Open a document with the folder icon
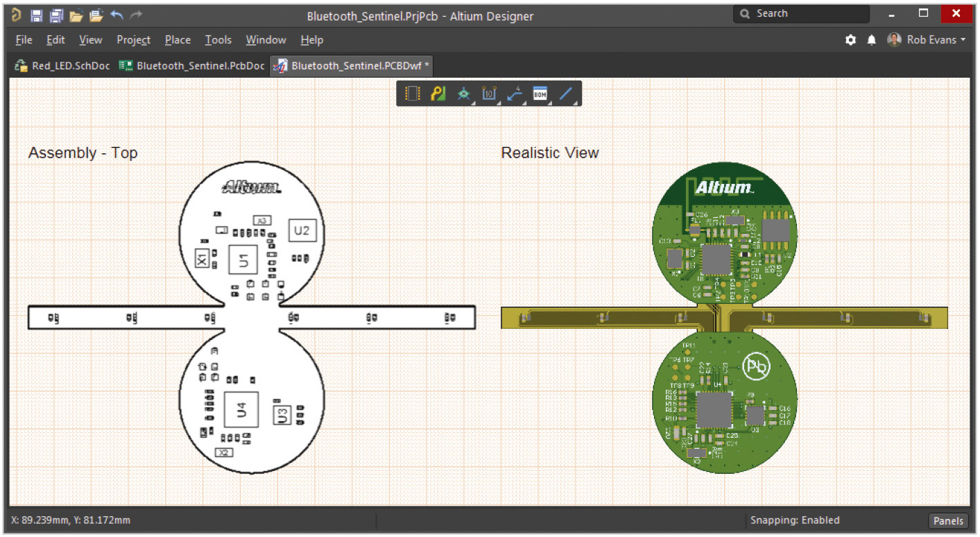The width and height of the screenshot is (980, 537). [76, 15]
